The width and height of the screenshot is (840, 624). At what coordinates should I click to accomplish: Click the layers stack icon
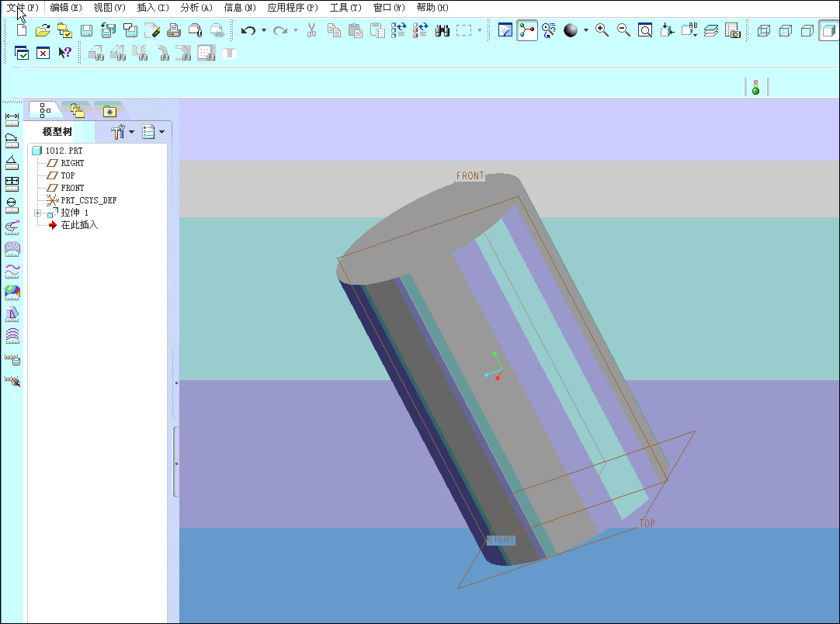711,30
